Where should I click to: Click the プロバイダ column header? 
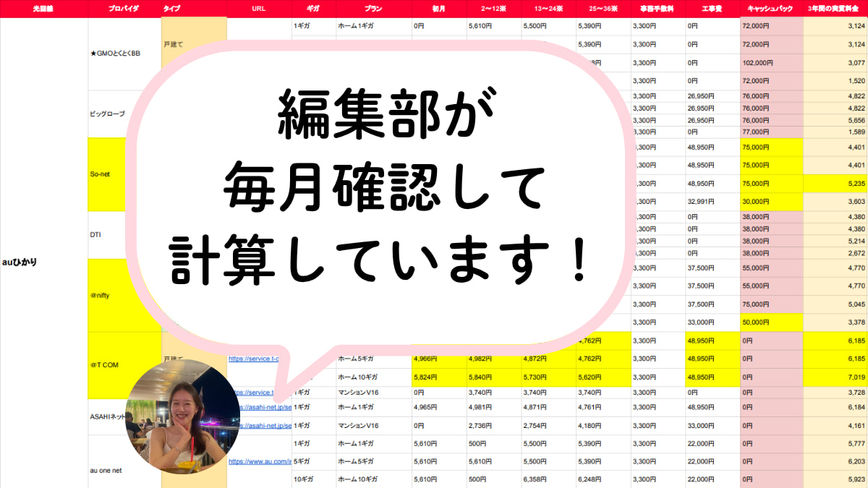[124, 9]
